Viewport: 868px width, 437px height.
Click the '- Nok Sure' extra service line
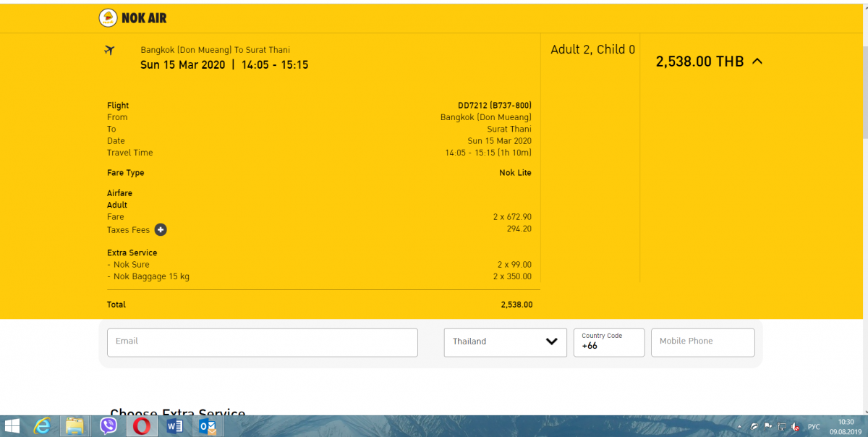pyautogui.click(x=128, y=265)
